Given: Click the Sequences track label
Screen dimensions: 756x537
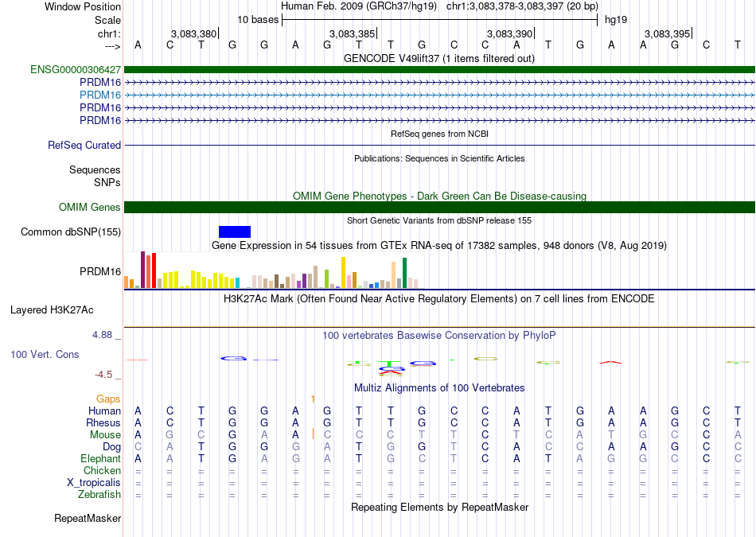Looking at the screenshot, I should [x=95, y=169].
